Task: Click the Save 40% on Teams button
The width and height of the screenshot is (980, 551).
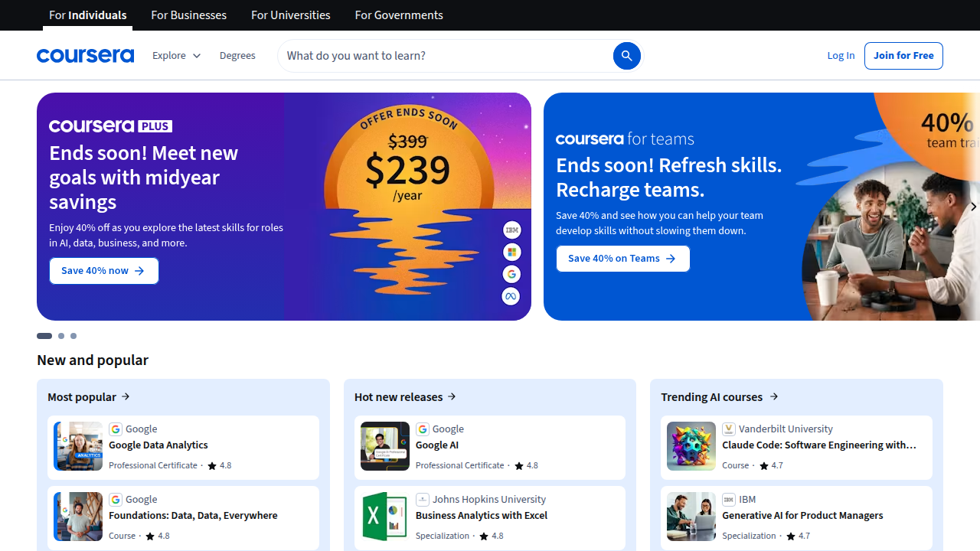Action: pos(622,259)
